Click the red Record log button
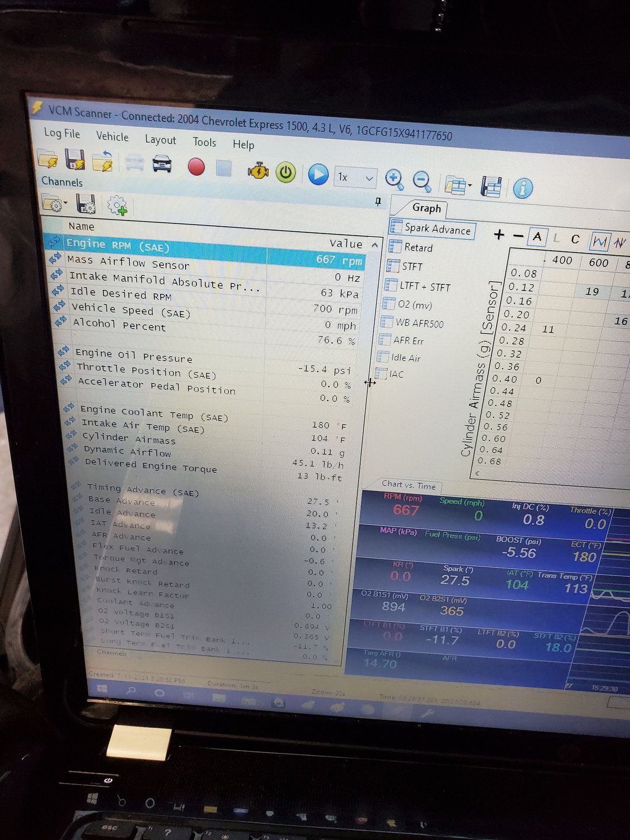This screenshot has width=630, height=840. [x=196, y=166]
